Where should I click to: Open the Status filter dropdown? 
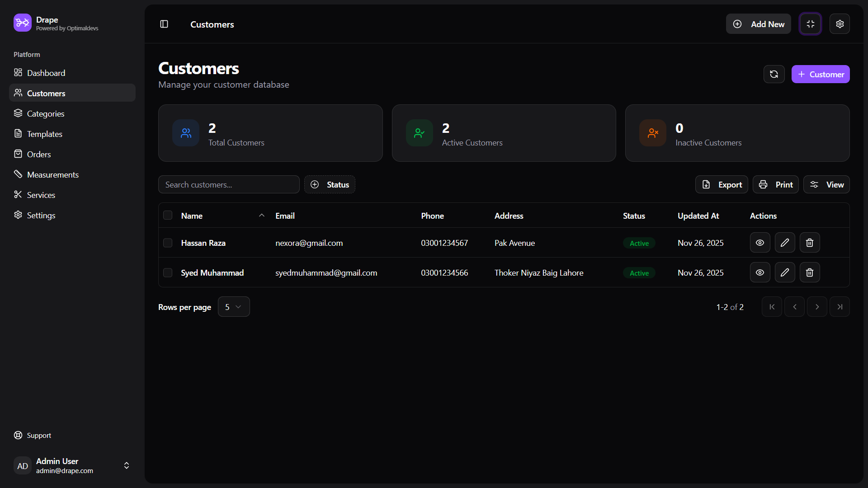(330, 184)
